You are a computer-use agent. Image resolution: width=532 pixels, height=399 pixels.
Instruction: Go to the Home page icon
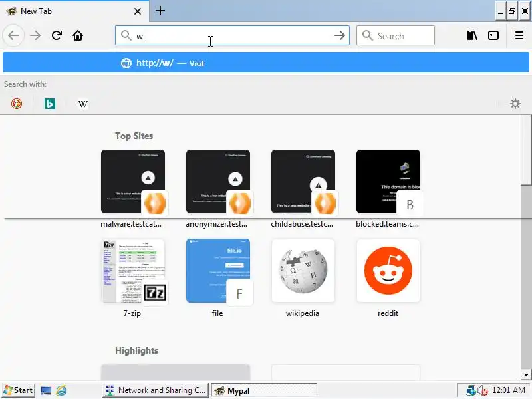78,35
